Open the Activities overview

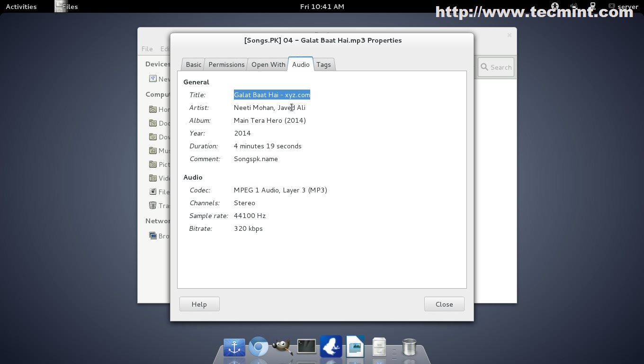[x=21, y=7]
